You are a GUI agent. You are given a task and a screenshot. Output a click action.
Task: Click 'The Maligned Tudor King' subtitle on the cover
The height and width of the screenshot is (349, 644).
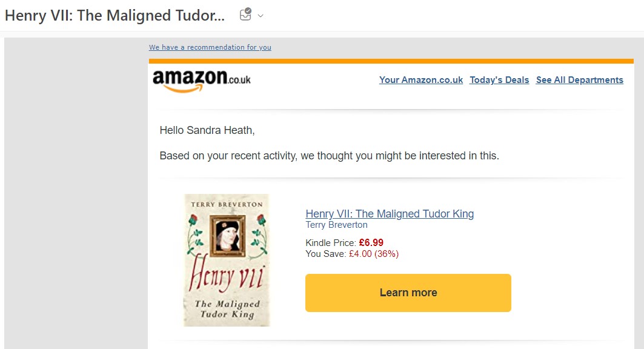pyautogui.click(x=227, y=309)
